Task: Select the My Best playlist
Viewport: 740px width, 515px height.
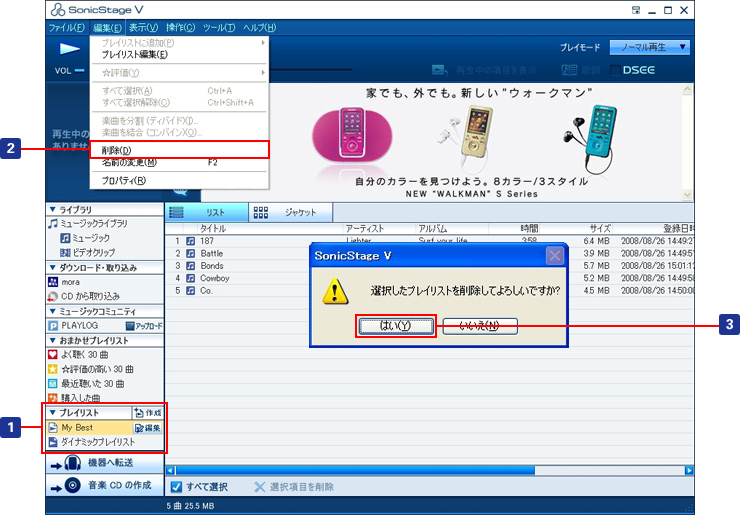Action: point(78,427)
